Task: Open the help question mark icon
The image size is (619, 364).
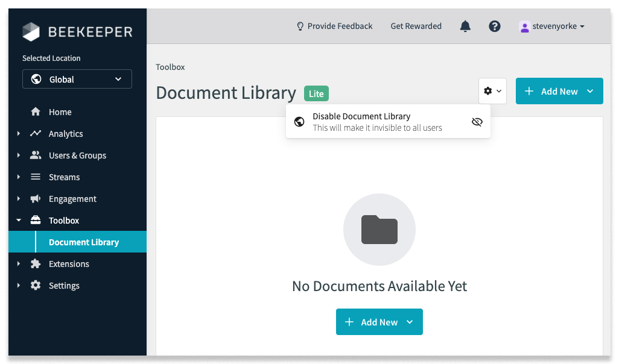Action: coord(494,26)
